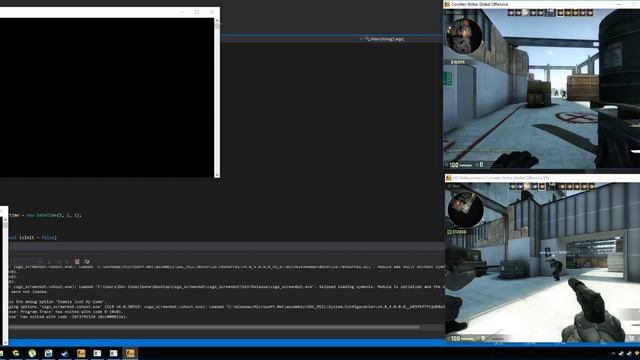The height and width of the screenshot is (360, 640).
Task: Click the Clear All icon in Output toolbar
Action: click(77, 261)
